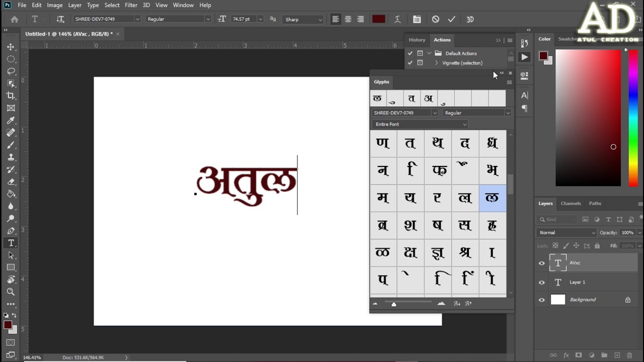This screenshot has width=644, height=362.
Task: Select the Pen tool
Action: tap(11, 231)
